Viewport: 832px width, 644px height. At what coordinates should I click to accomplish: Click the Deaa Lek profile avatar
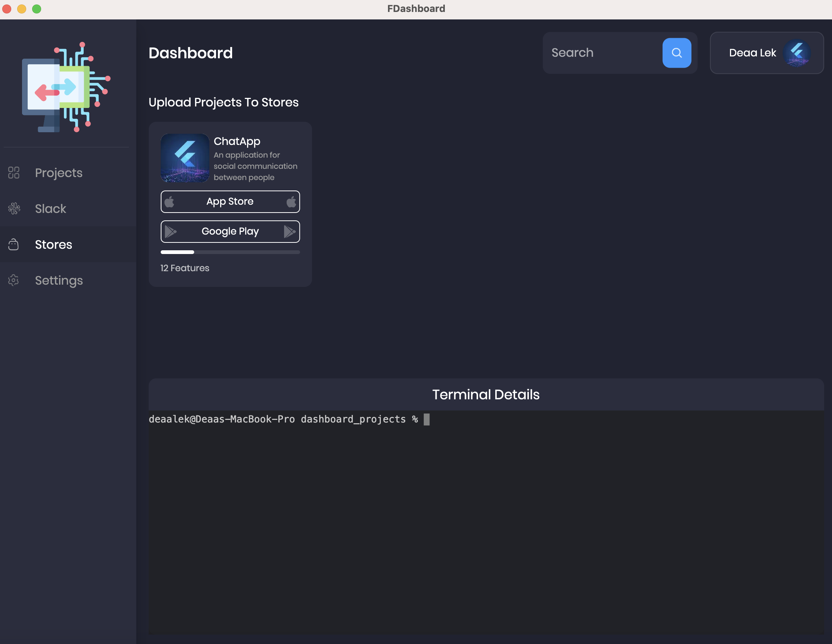[796, 53]
